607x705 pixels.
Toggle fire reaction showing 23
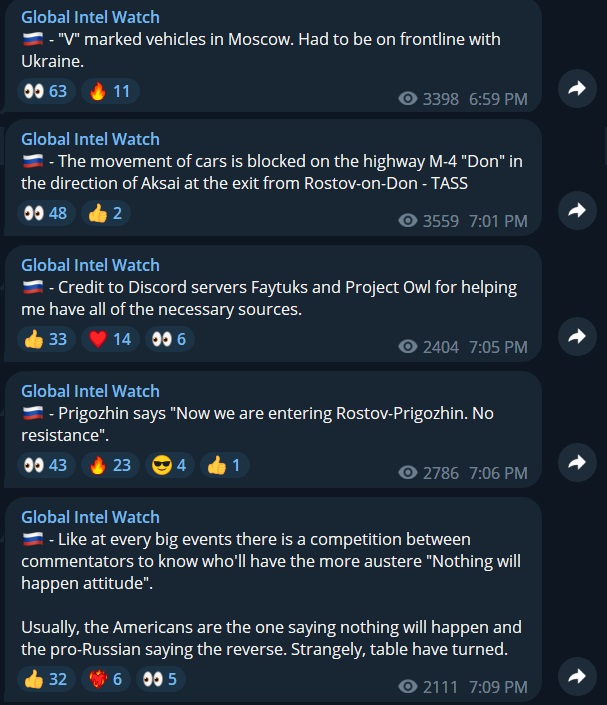(110, 465)
